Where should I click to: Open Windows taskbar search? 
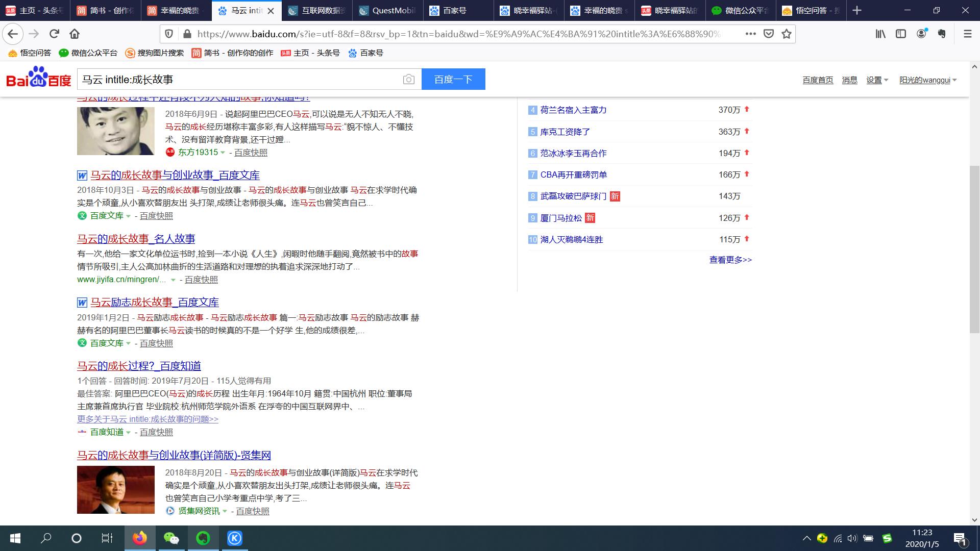(46, 538)
